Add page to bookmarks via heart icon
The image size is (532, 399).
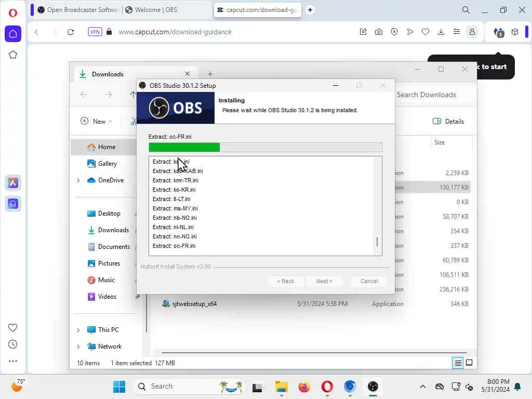[425, 32]
